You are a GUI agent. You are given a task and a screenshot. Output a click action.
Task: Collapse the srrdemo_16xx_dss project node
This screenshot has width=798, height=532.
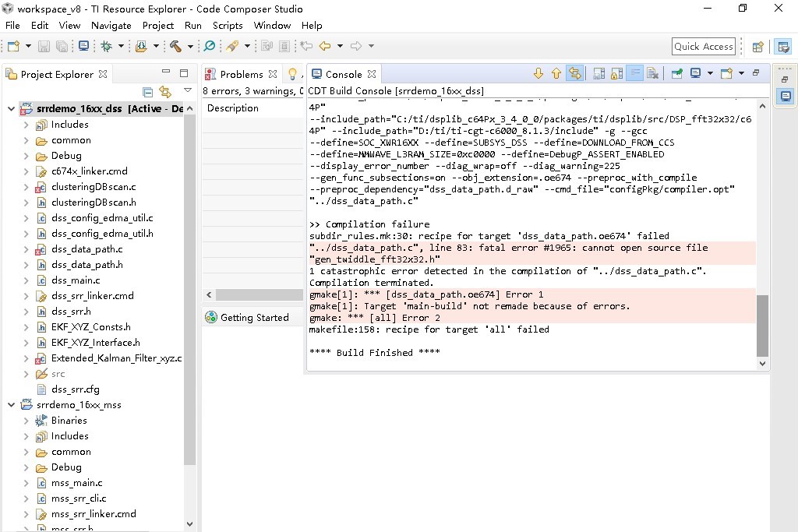click(x=11, y=109)
